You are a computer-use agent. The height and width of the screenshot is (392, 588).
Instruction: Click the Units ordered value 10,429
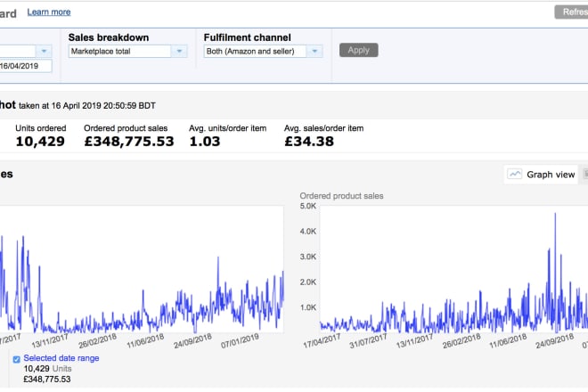tap(40, 142)
